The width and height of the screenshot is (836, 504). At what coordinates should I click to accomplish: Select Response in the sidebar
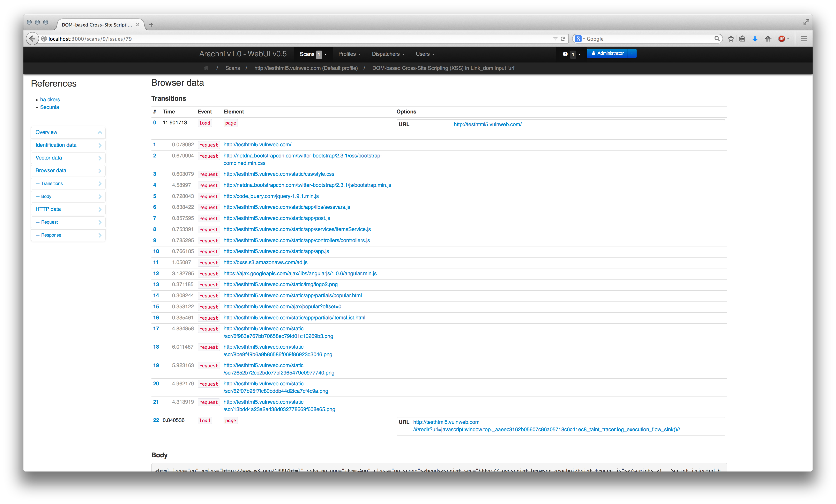point(68,235)
